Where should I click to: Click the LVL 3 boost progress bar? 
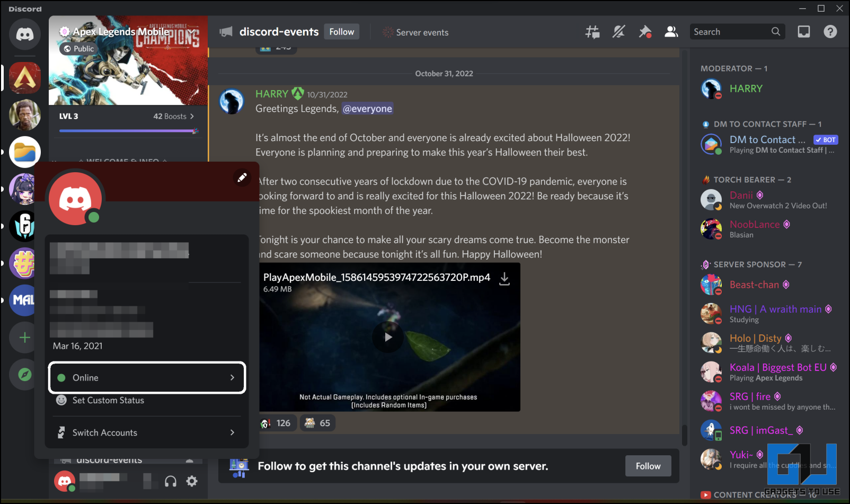click(129, 131)
